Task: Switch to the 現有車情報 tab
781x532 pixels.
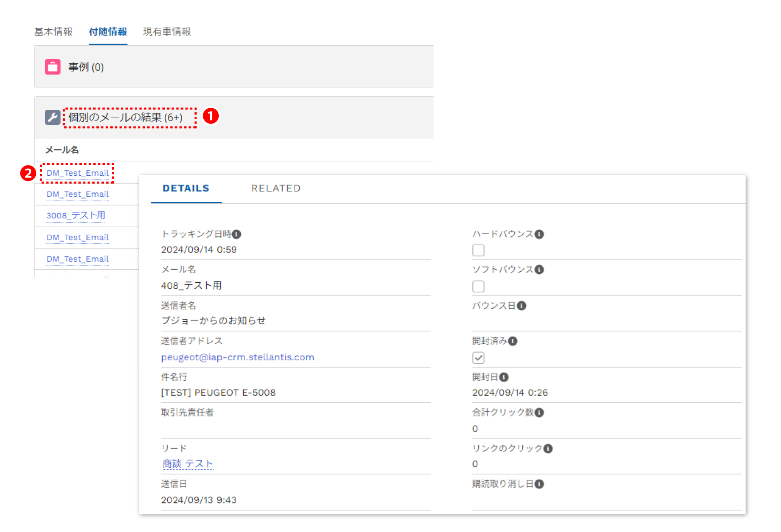Action: click(x=167, y=32)
